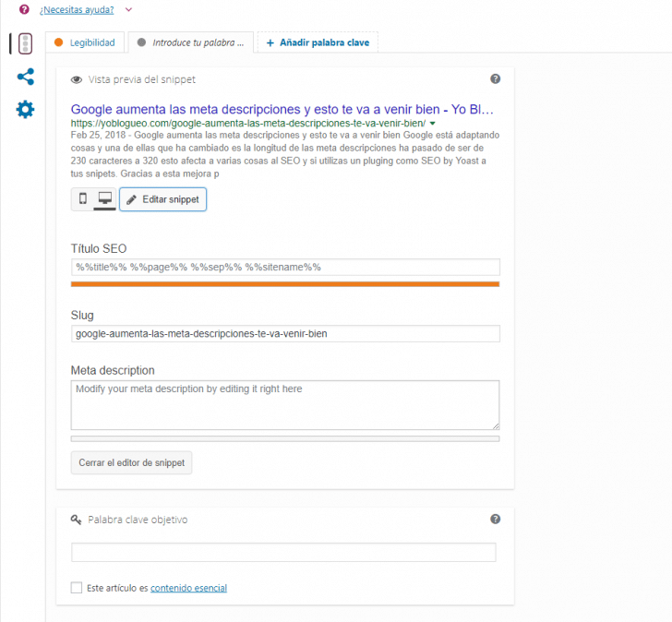Open the 'contenido esencial' link
Screen dimensions: 672x622
tap(188, 588)
